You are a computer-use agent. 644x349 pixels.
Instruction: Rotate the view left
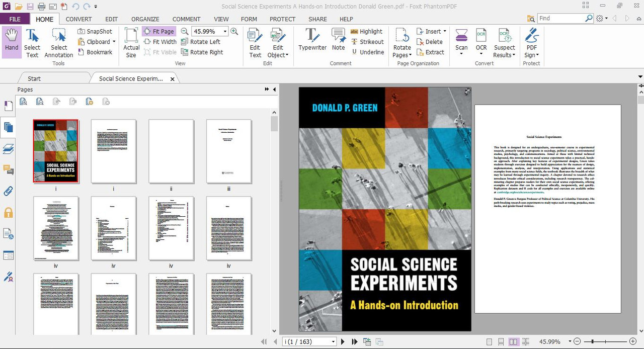[201, 42]
